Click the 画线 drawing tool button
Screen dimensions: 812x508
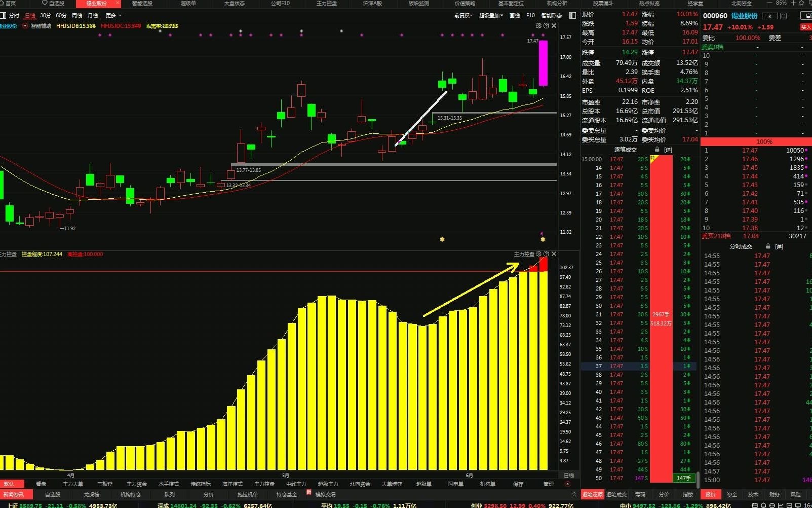click(515, 16)
